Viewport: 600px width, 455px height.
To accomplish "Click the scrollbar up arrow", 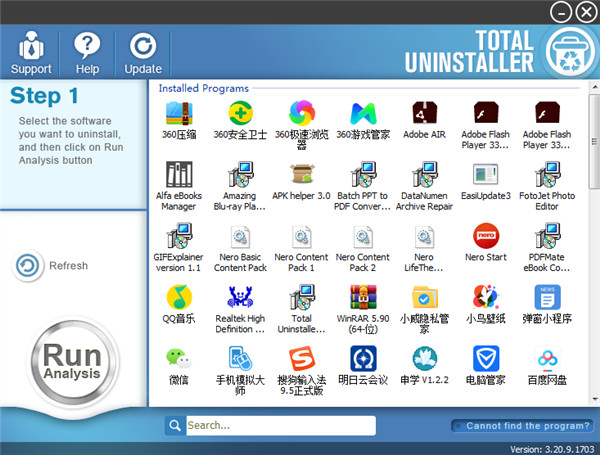I will click(x=595, y=88).
